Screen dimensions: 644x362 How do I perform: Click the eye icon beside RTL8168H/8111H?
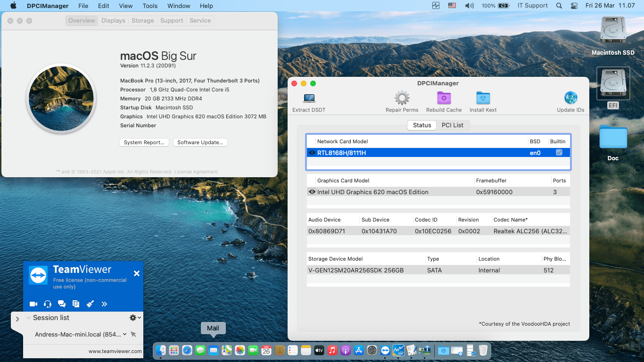click(x=312, y=153)
